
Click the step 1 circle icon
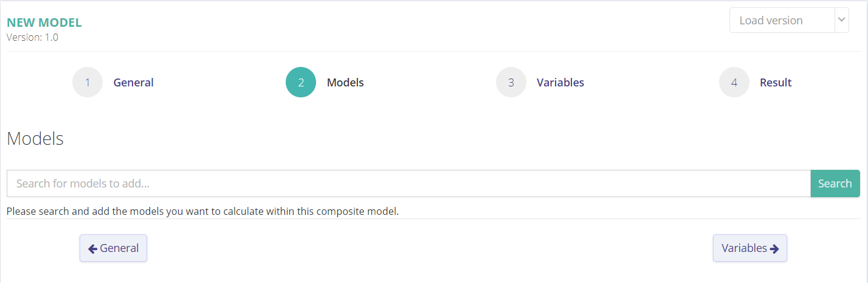coord(88,82)
